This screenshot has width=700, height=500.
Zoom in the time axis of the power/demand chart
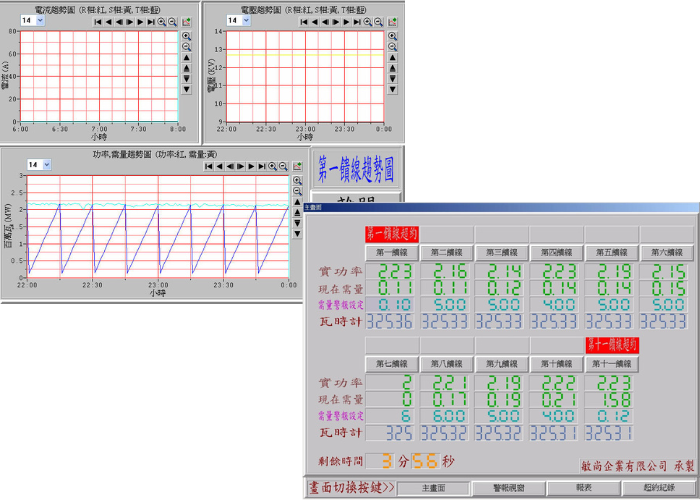click(272, 167)
